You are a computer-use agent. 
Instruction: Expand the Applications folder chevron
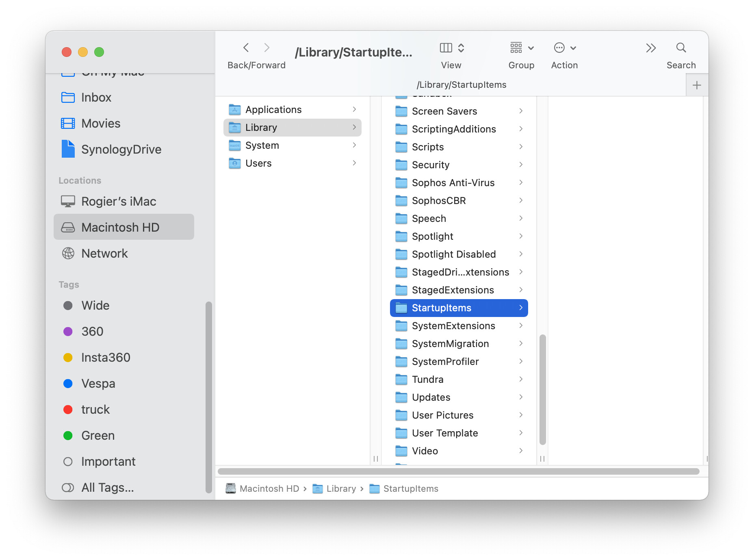(354, 110)
